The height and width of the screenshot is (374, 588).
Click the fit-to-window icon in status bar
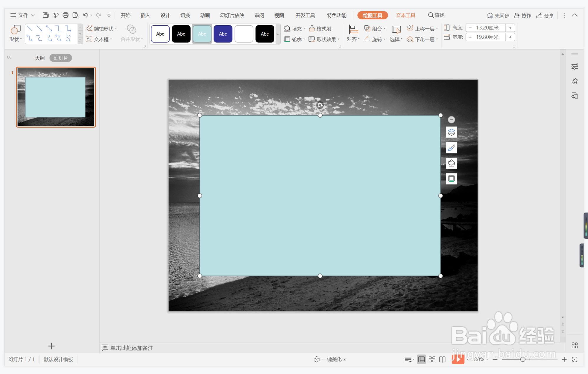(575, 359)
